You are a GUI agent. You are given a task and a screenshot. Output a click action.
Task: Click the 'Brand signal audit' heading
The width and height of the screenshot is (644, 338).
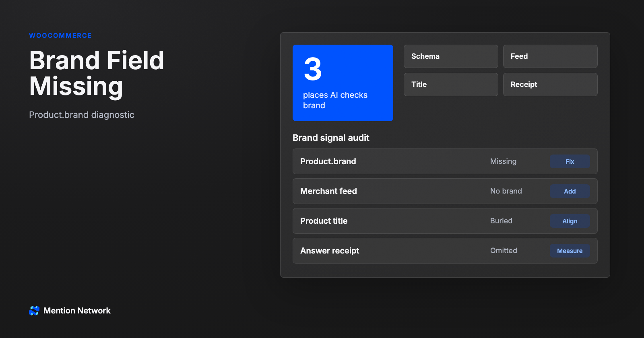click(331, 138)
